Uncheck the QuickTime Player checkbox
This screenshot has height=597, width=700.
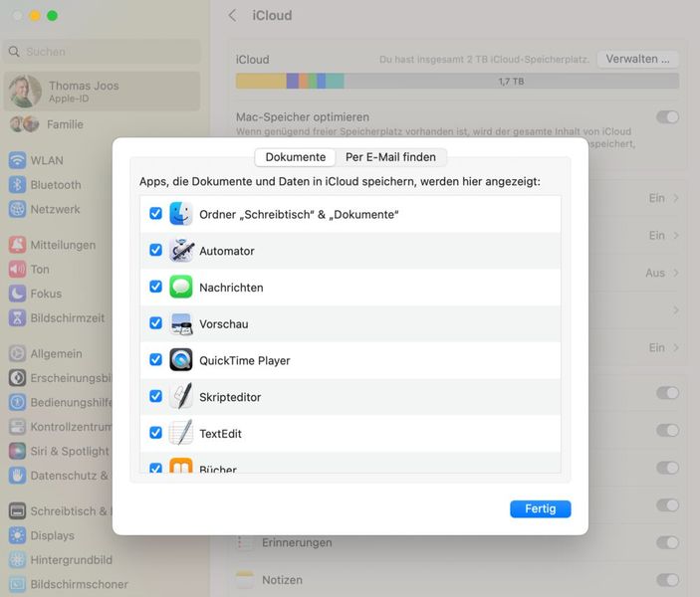click(155, 360)
